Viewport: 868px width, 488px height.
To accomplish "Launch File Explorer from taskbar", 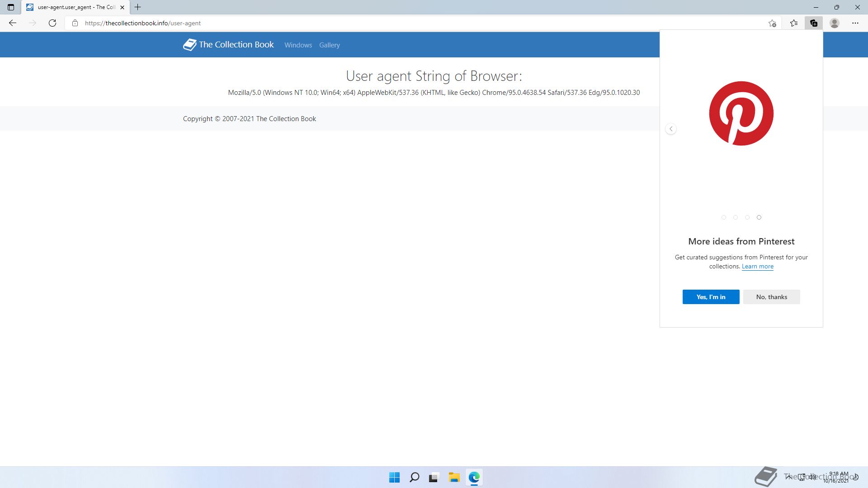I will [454, 477].
